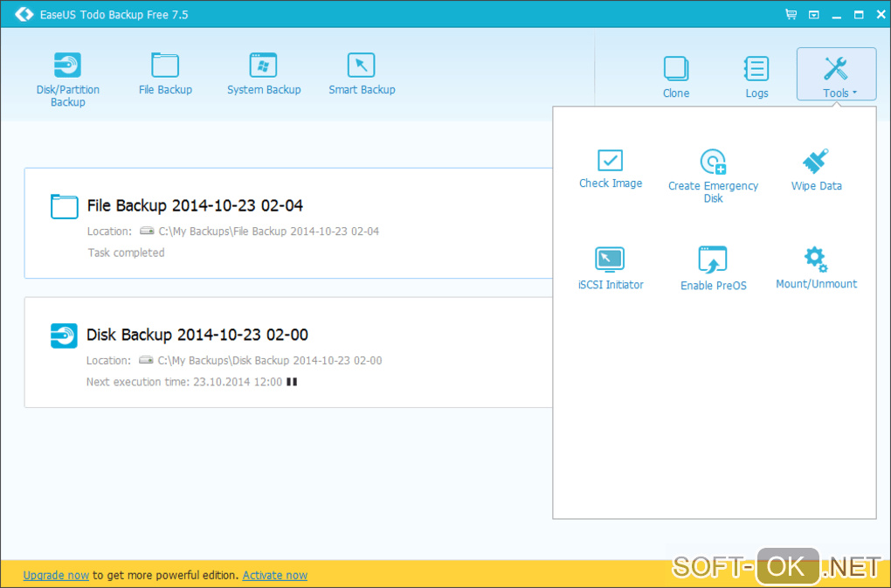The image size is (891, 588).
Task: Launch System Backup
Action: coord(264,74)
